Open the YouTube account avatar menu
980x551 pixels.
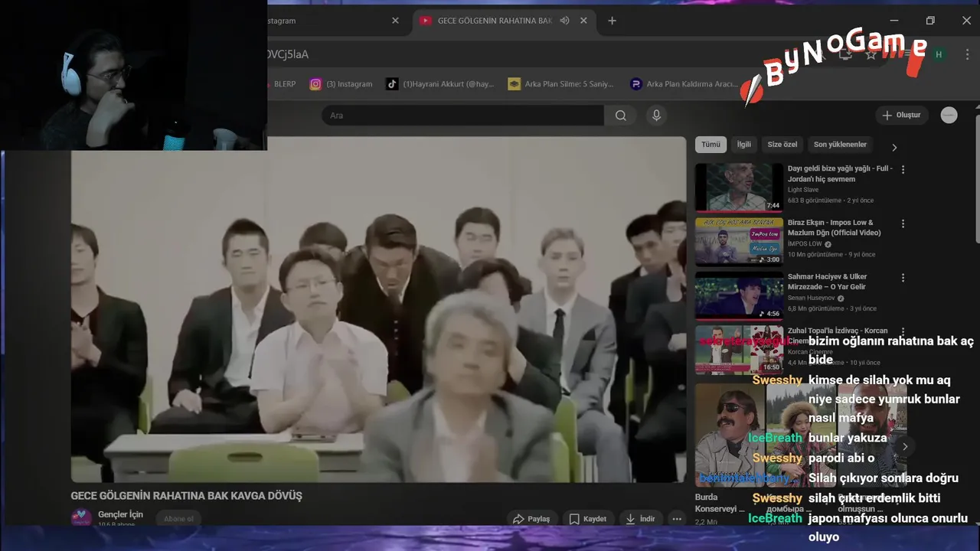point(949,115)
